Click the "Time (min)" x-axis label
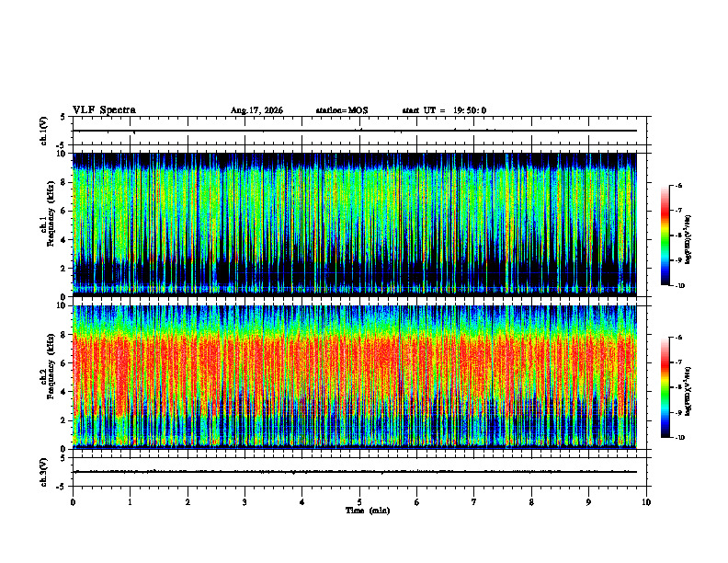 [368, 511]
